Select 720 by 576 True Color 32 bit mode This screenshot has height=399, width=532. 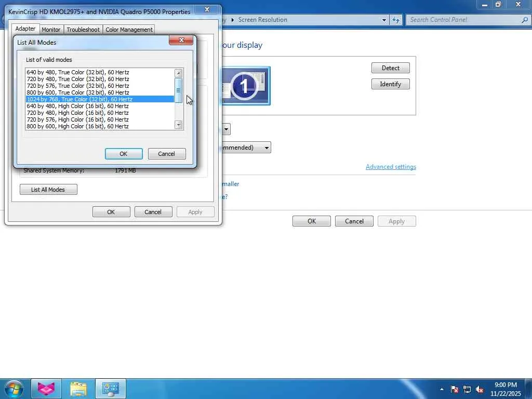point(100,86)
